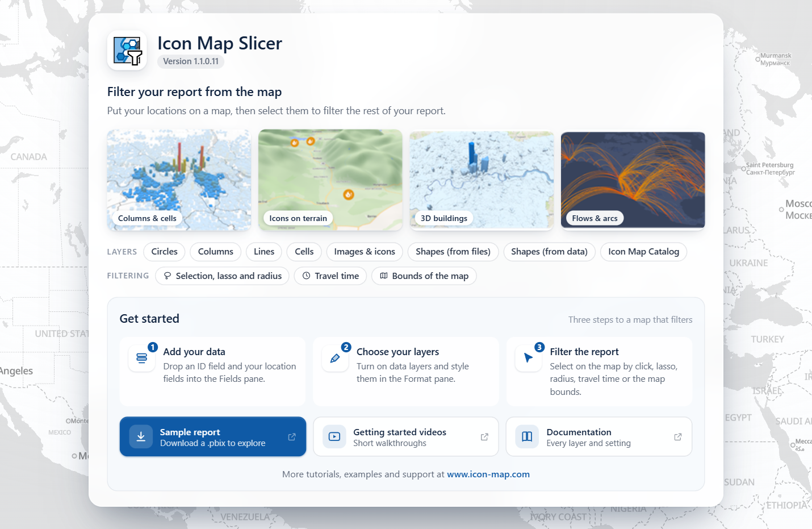Open the Documentation link card
Viewport: 812px width, 529px height.
coord(599,437)
